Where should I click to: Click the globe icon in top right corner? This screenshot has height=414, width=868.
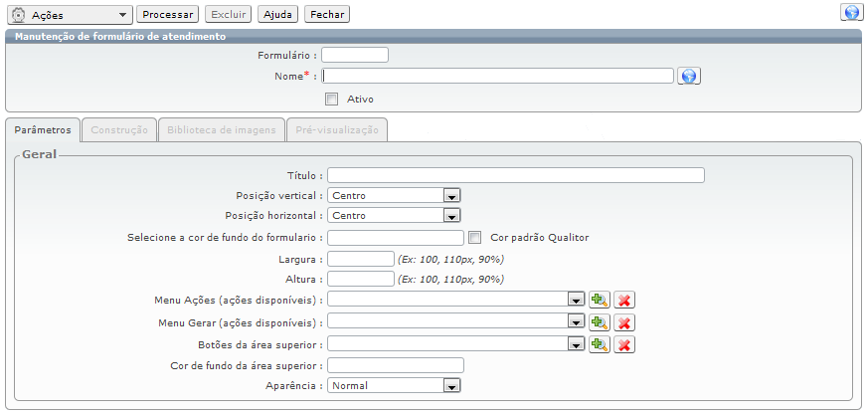tap(851, 12)
